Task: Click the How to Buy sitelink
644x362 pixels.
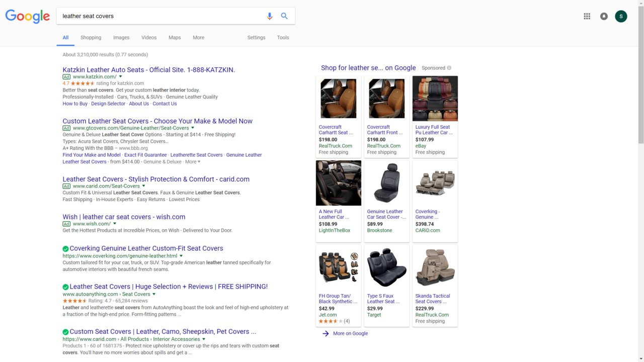Action: (75, 104)
